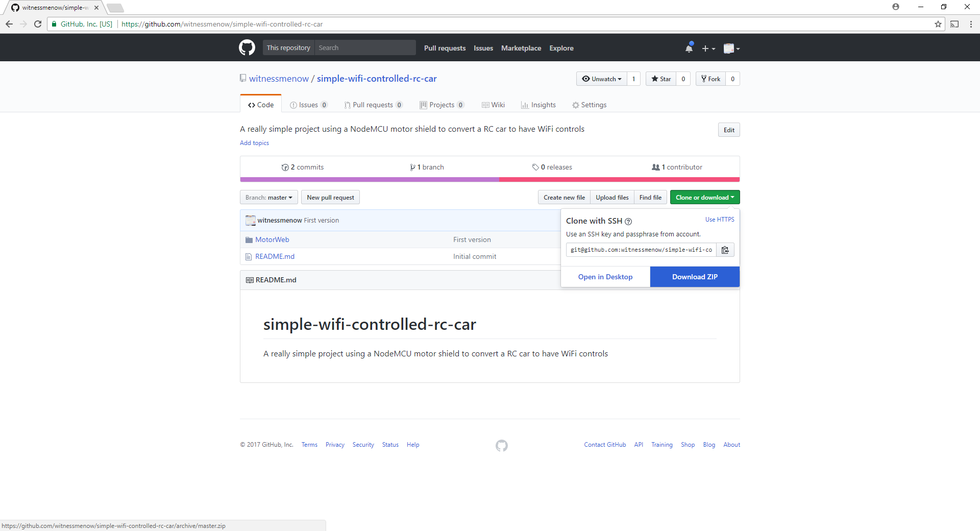Switch to Use HTTPS clone option
The image size is (980, 531).
tap(720, 220)
